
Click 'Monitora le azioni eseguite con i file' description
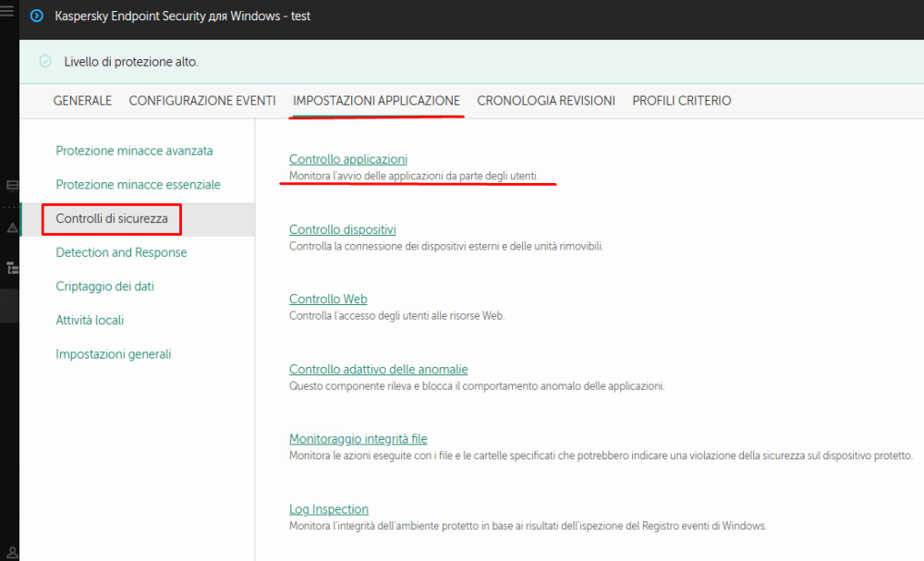(602, 456)
